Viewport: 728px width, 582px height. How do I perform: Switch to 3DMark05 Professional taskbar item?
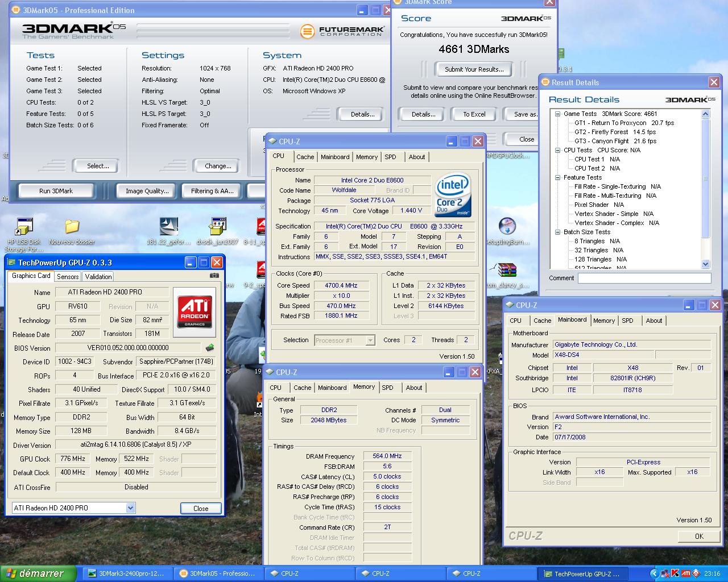click(218, 573)
